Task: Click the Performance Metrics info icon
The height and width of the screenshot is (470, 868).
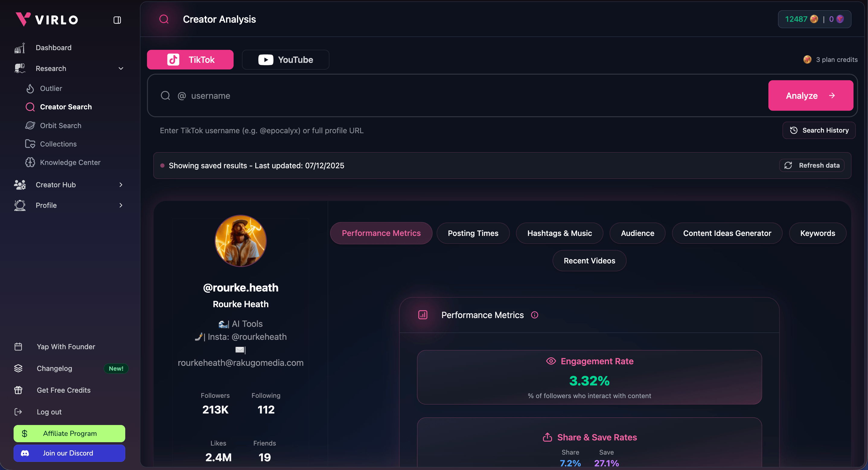Action: (535, 315)
